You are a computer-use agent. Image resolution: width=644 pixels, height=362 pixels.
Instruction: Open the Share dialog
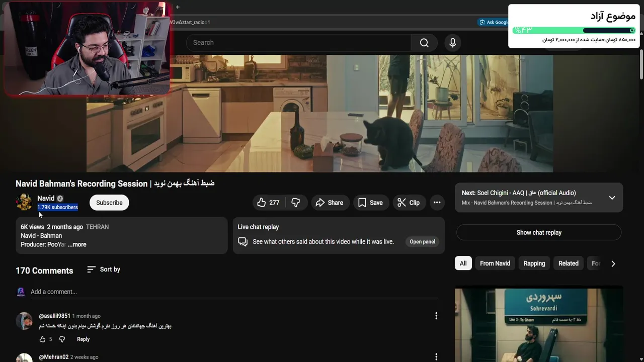pos(330,203)
